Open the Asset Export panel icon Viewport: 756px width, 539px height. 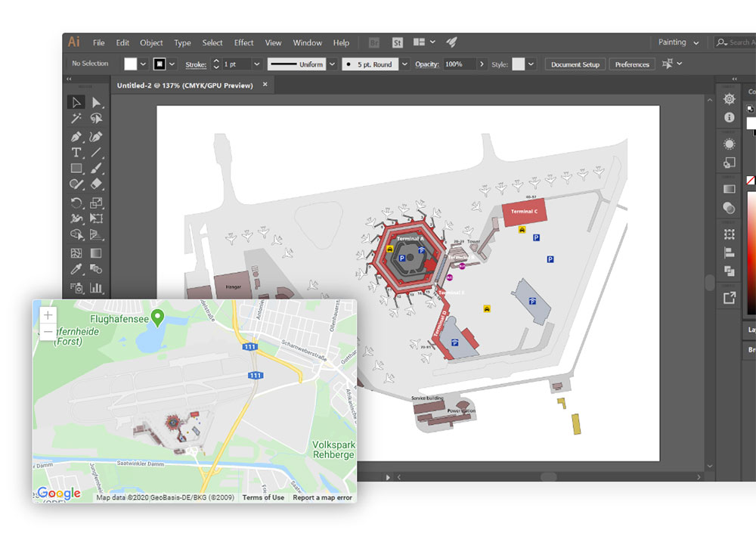click(729, 298)
